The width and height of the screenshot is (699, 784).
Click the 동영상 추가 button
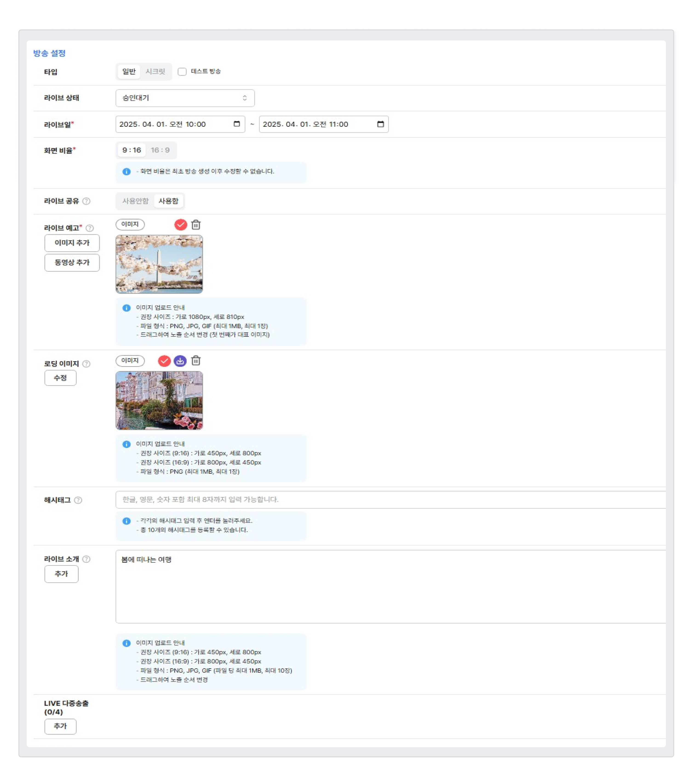(x=72, y=263)
